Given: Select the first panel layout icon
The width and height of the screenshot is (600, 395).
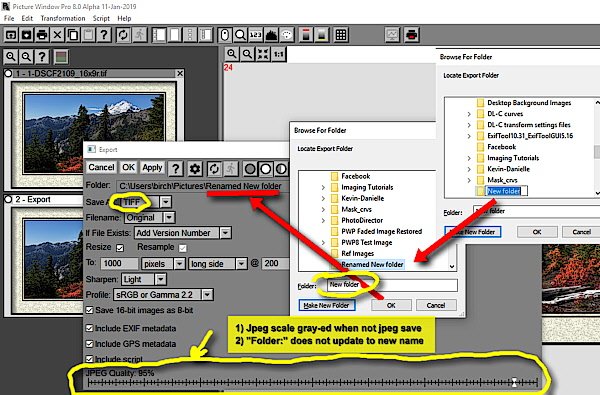Looking at the screenshot, I should 158,35.
